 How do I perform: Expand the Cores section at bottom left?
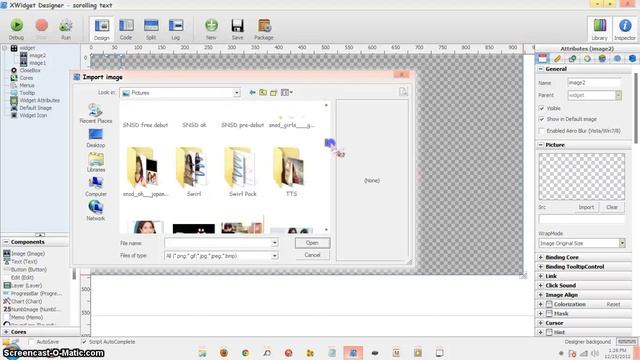(6, 332)
